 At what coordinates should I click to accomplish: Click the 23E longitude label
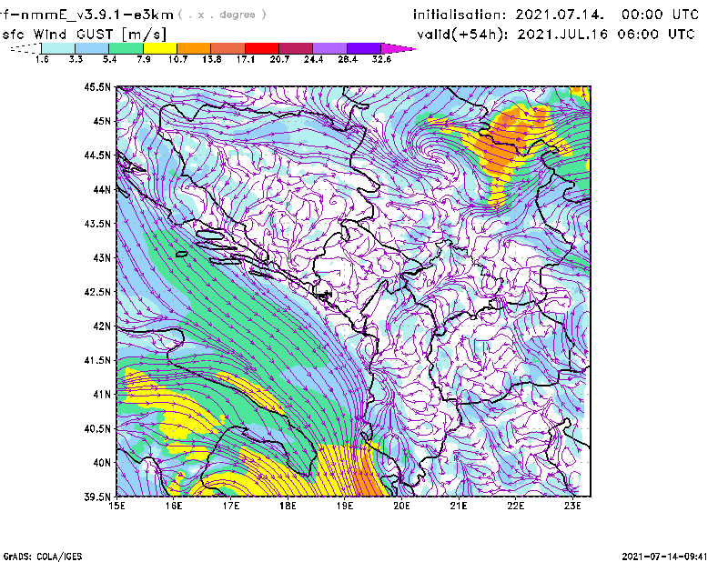pyautogui.click(x=572, y=506)
